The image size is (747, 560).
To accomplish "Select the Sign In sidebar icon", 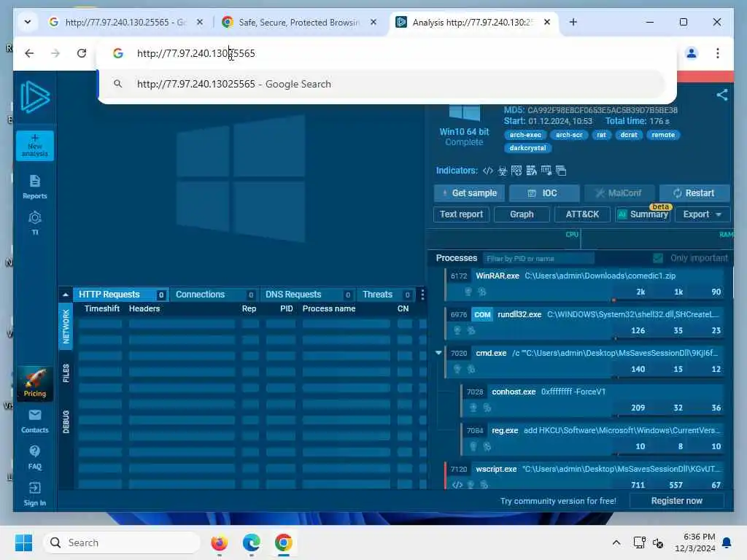I will click(35, 494).
